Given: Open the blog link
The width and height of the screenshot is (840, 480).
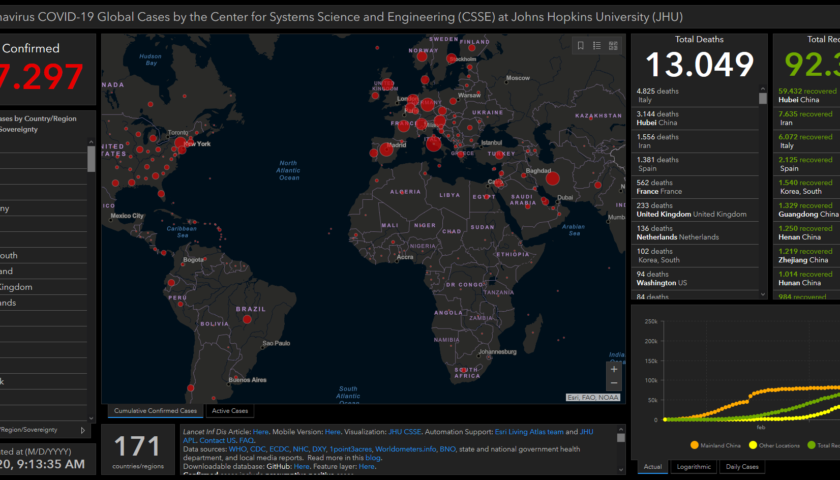Looking at the screenshot, I should coord(372,458).
